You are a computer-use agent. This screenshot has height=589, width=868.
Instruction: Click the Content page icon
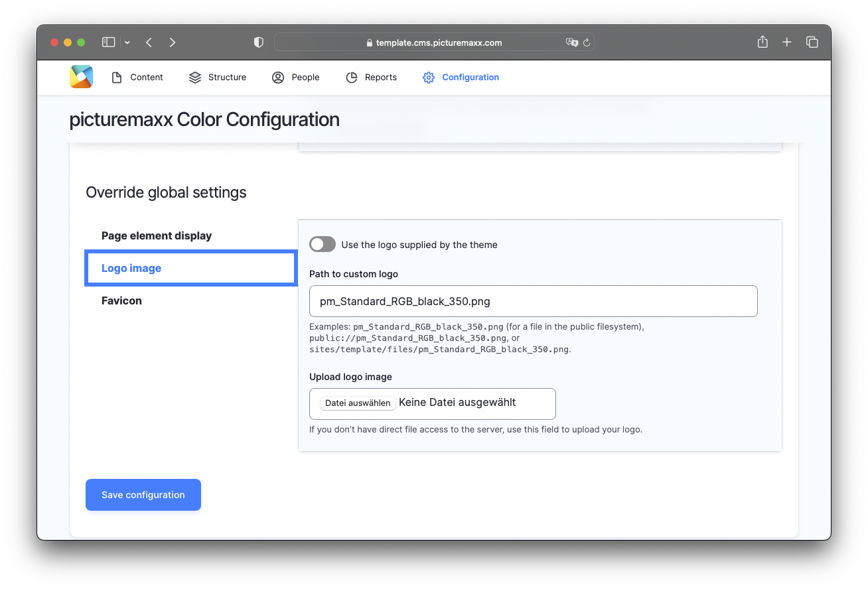(x=117, y=78)
